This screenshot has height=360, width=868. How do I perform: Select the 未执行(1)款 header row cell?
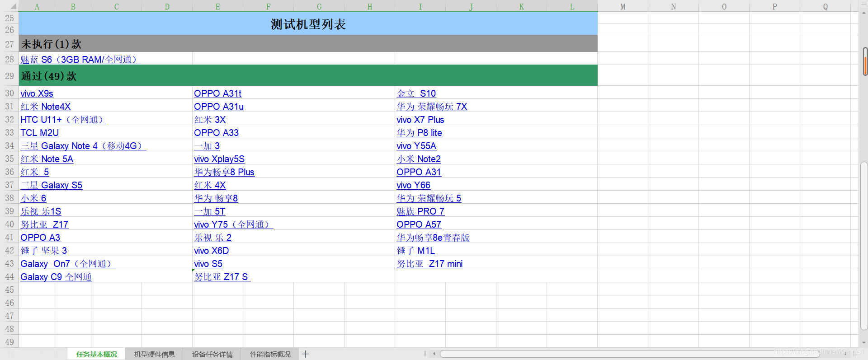(x=308, y=44)
